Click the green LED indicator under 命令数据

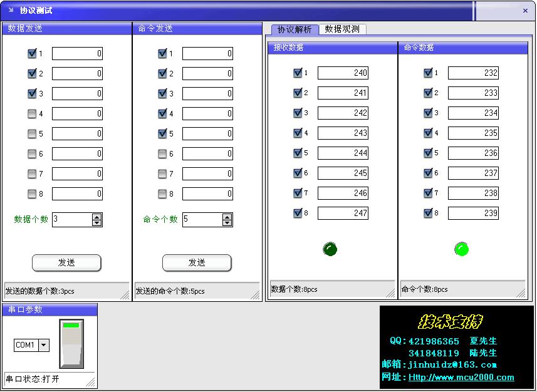(x=461, y=249)
